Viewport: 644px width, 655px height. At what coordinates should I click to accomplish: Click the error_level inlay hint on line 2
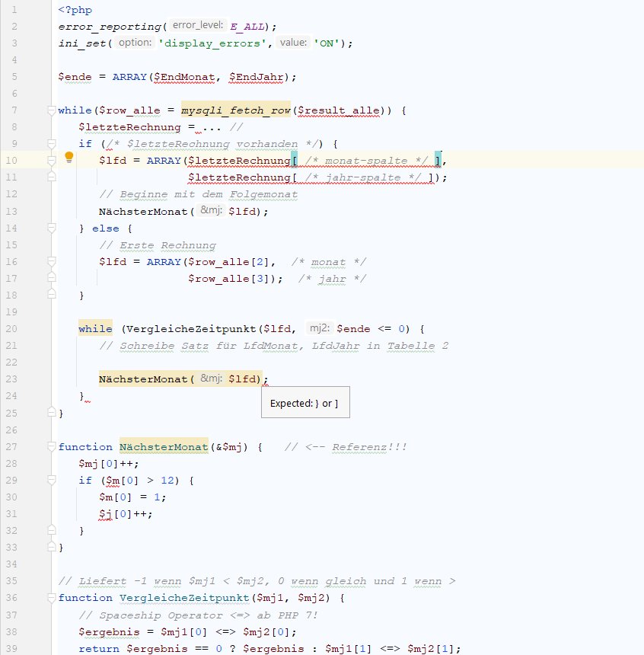(x=196, y=25)
